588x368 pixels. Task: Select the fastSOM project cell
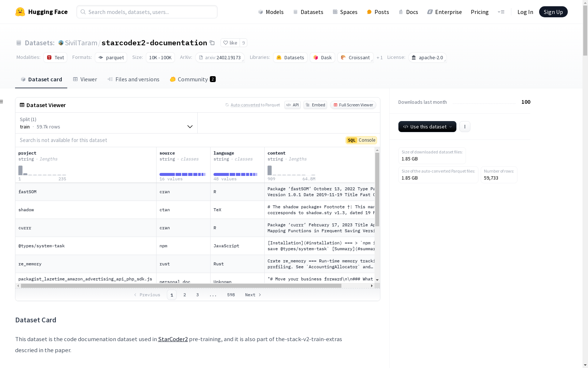(x=86, y=192)
